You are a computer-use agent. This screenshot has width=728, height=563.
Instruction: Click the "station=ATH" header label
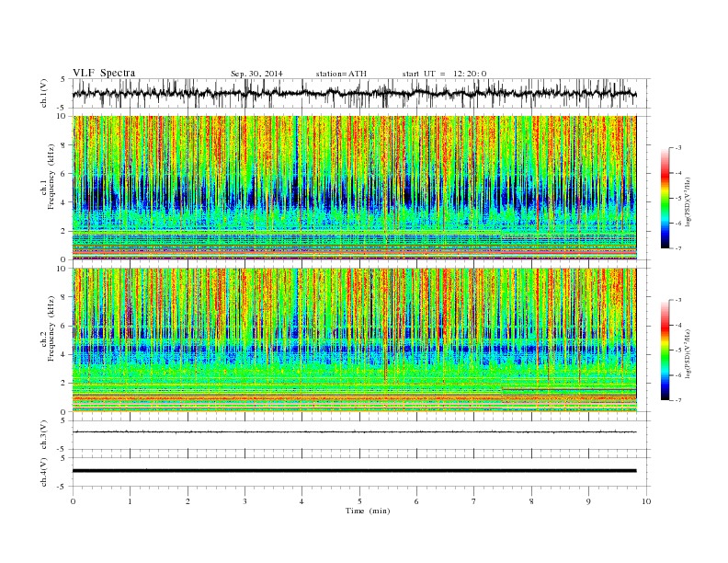341,74
